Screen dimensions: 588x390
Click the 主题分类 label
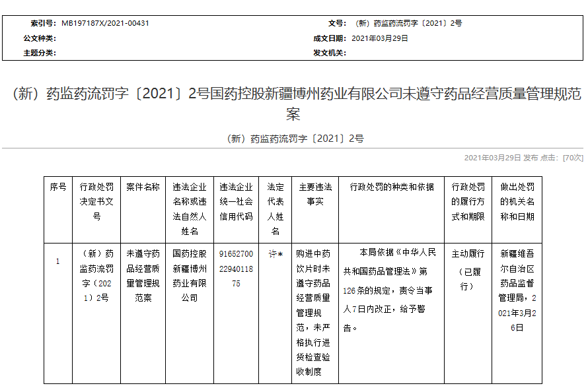40,53
